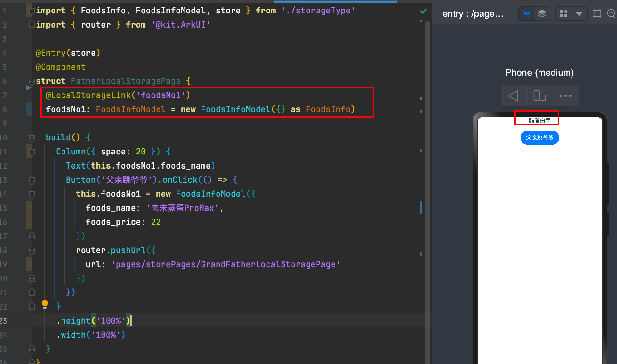617x364 pixels.
Task: Click the back triangle button above phone
Action: pyautogui.click(x=514, y=96)
